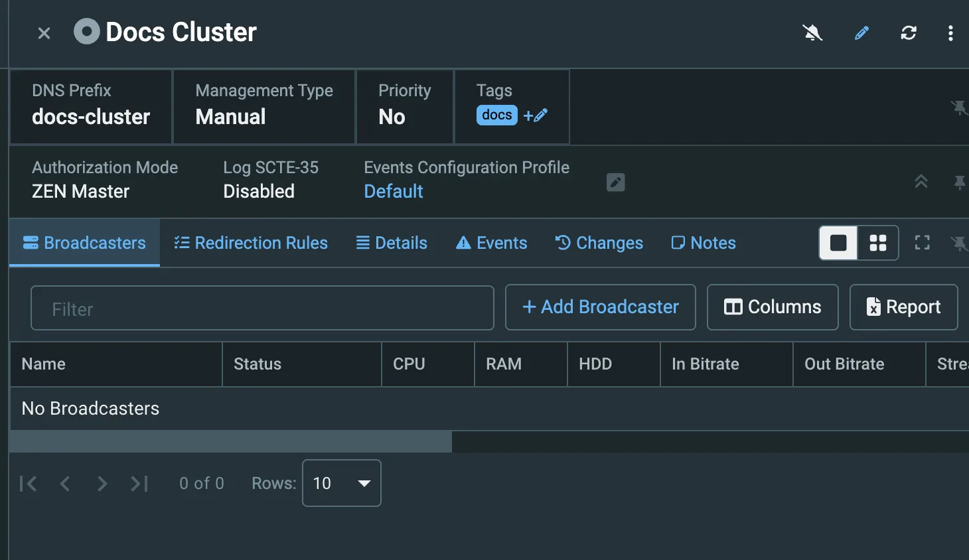
Task: Click the docs-cluster DNS prefix value
Action: 91,117
